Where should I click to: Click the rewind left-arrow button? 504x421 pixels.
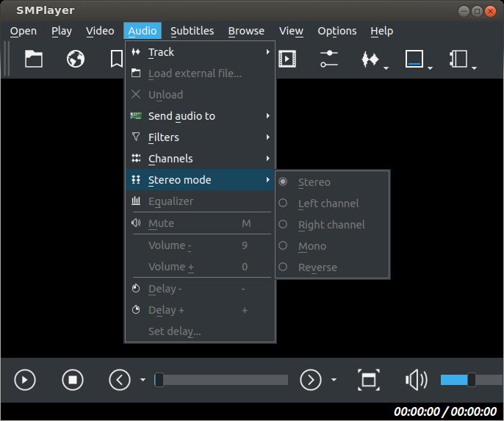[x=120, y=380]
